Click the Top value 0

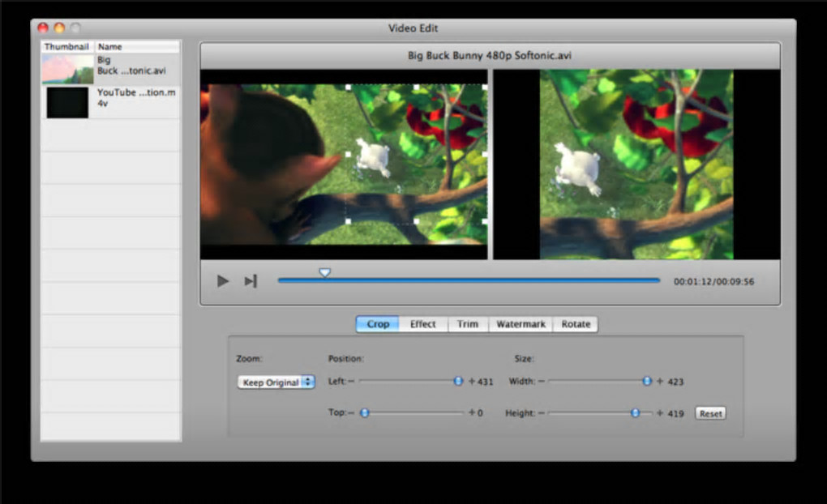(480, 412)
